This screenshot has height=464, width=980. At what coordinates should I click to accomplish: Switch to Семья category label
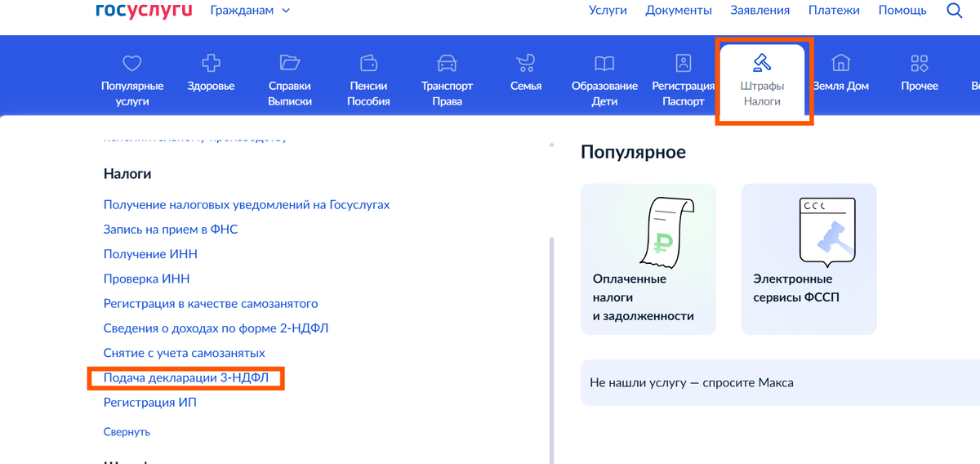pos(526,86)
